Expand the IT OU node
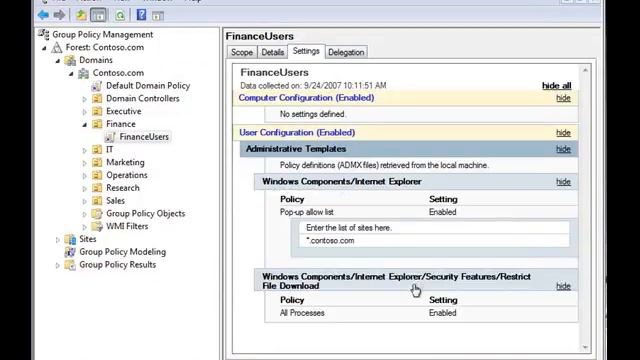 (84, 150)
